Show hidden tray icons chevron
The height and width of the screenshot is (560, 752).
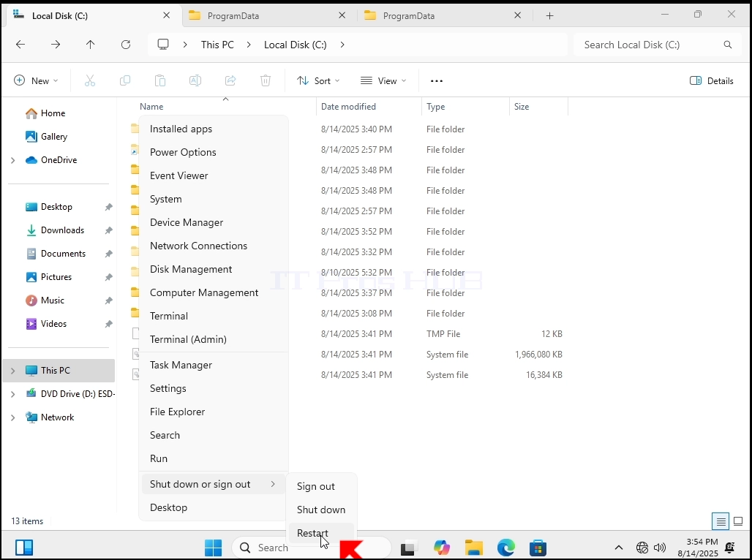coord(619,548)
